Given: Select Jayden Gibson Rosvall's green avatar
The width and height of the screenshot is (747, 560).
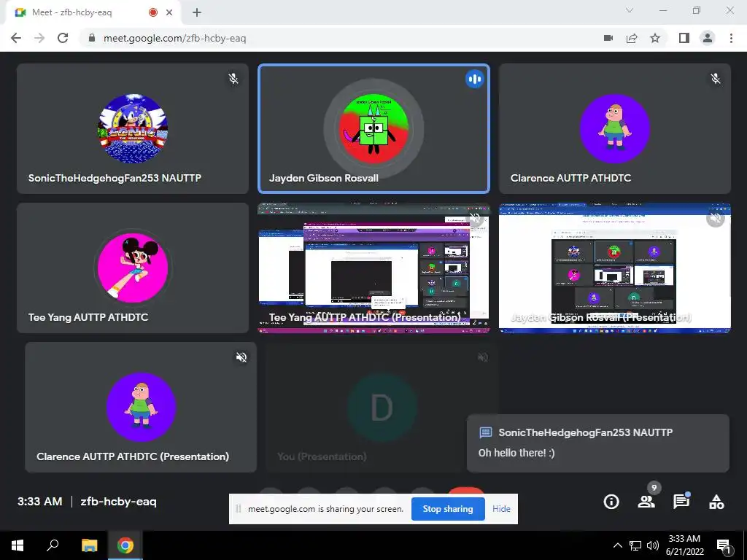Looking at the screenshot, I should [x=373, y=129].
